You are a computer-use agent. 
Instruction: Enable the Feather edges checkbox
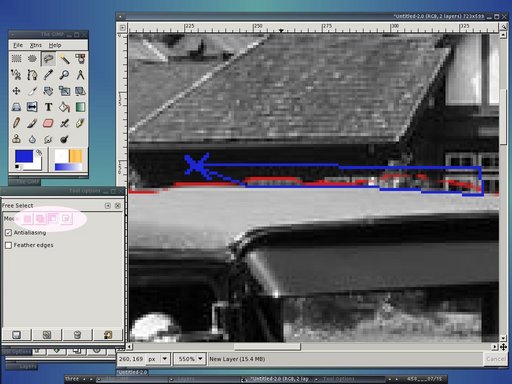pos(8,245)
